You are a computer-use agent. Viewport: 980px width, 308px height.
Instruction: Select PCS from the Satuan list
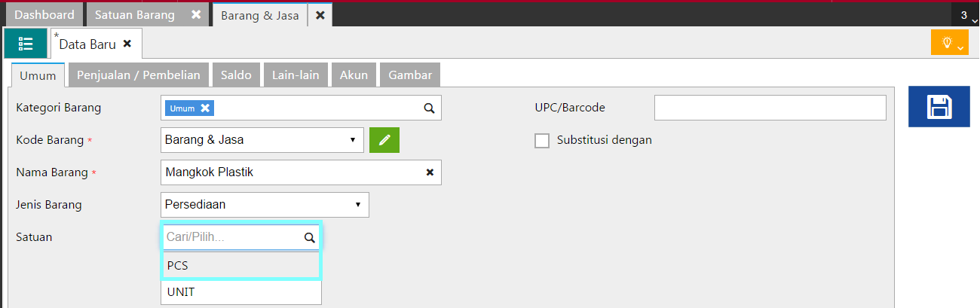[241, 266]
